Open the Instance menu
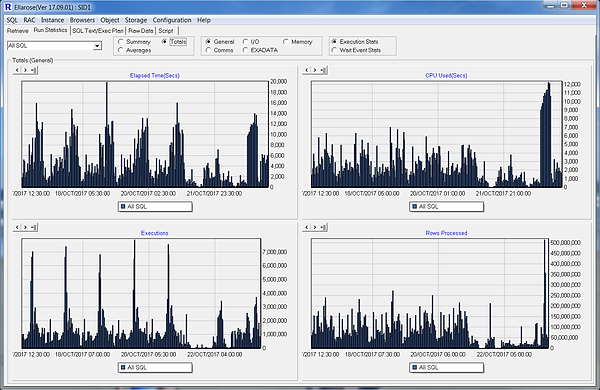The height and width of the screenshot is (390, 600). [52, 20]
